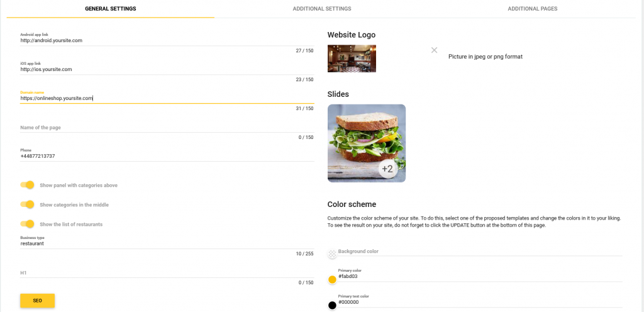
Task: Click into the iOS app link field
Action: [x=167, y=69]
